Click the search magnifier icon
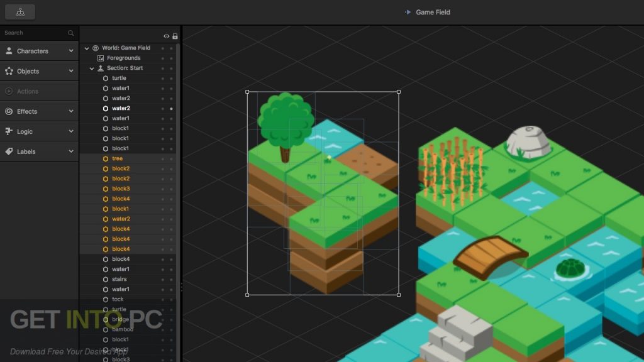The width and height of the screenshot is (644, 362). pos(71,32)
